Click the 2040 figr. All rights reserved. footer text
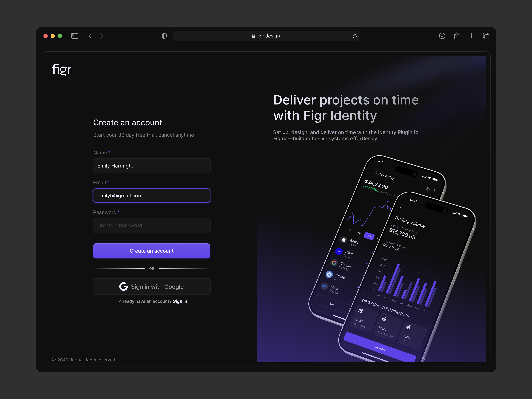Viewport: 532px width, 399px height. pos(84,360)
